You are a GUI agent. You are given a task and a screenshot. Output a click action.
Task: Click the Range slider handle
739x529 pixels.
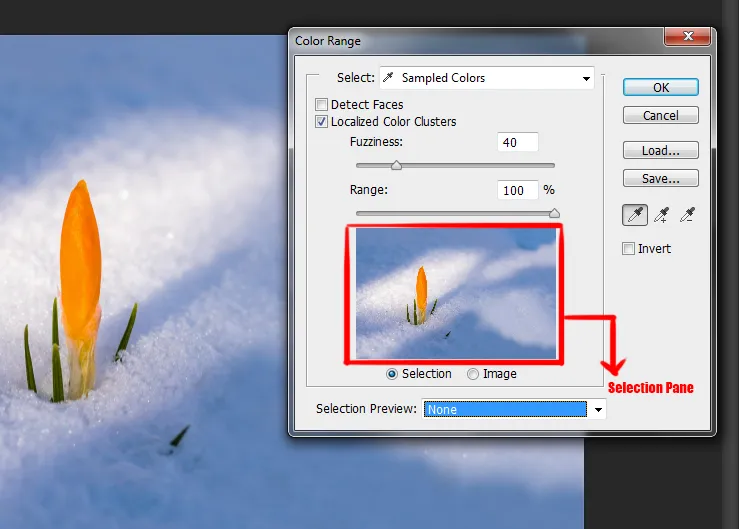coord(554,213)
